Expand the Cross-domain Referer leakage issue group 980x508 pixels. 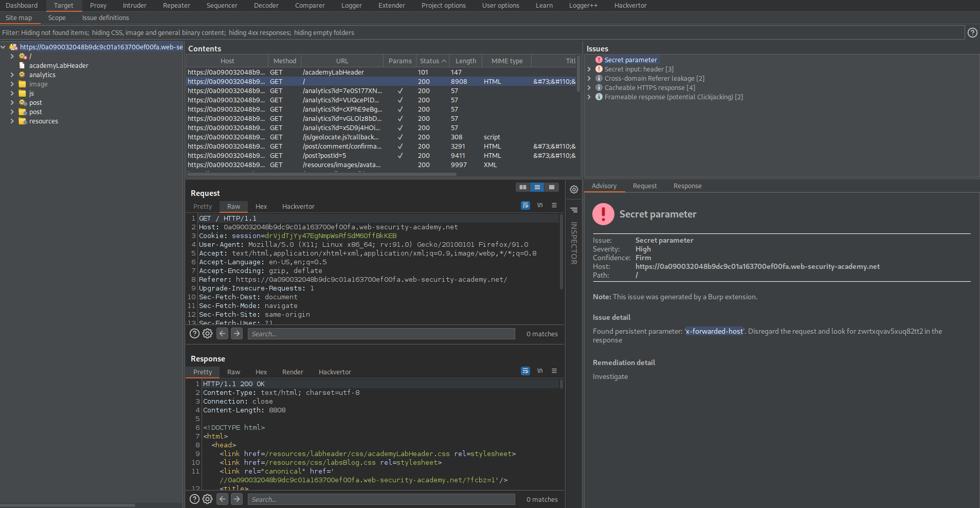click(x=589, y=78)
